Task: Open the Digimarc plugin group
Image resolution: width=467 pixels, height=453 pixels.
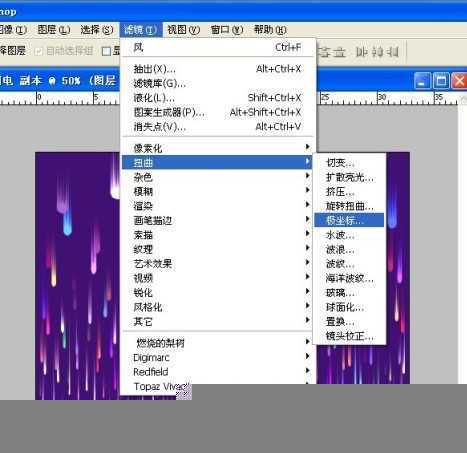Action: (217, 357)
